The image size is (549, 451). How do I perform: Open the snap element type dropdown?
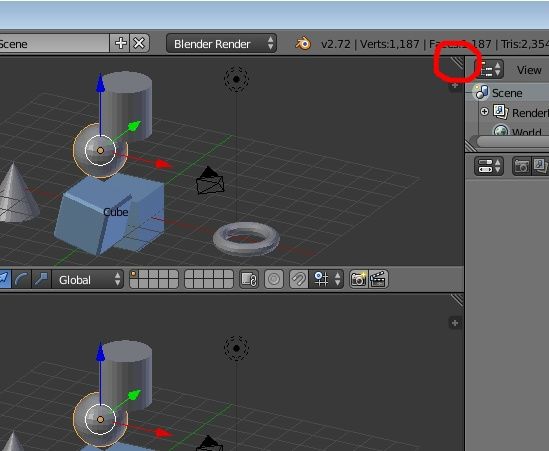pyautogui.click(x=326, y=279)
